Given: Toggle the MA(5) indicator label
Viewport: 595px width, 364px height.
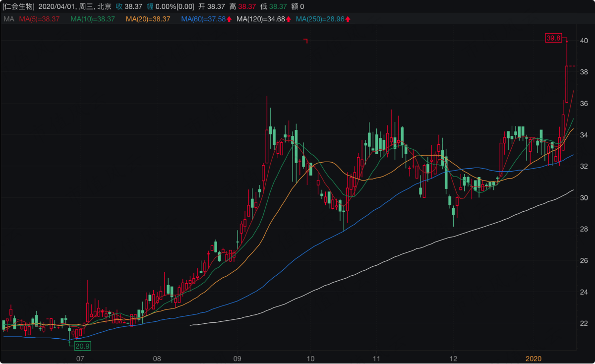Looking at the screenshot, I should (39, 19).
